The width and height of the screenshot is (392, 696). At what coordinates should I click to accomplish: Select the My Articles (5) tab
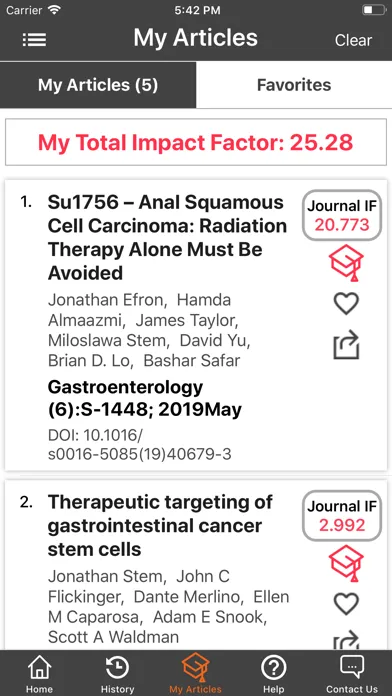98,85
